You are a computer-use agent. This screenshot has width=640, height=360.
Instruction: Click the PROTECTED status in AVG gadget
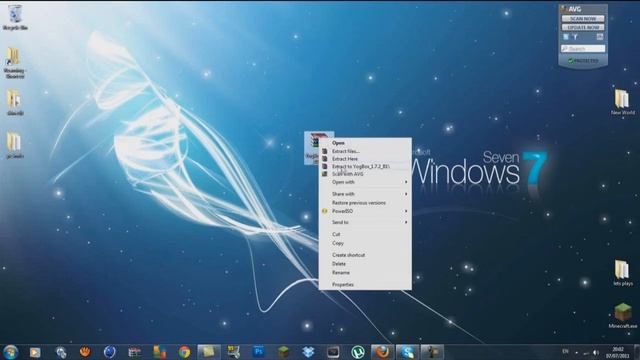coord(583,61)
